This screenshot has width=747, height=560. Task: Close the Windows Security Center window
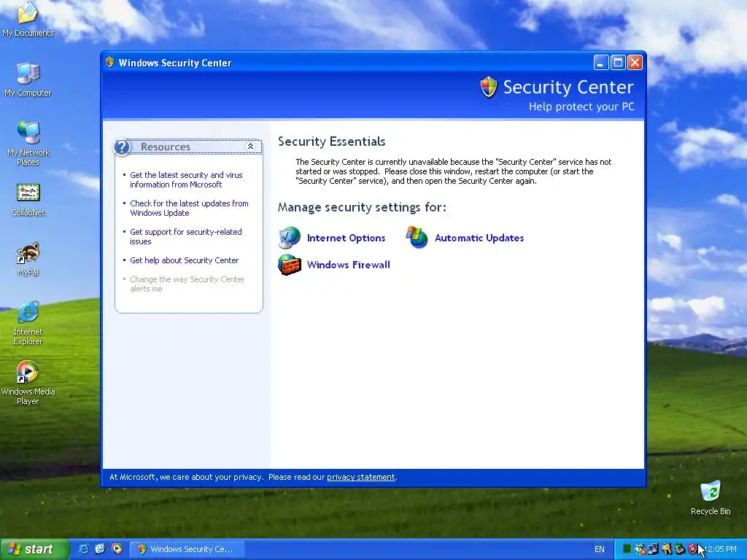[x=635, y=63]
